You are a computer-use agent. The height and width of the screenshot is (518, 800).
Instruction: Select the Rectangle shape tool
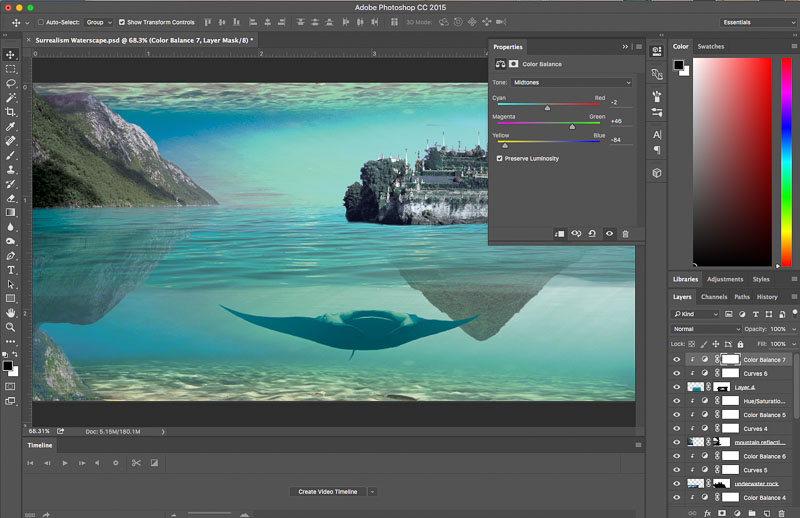(x=10, y=299)
